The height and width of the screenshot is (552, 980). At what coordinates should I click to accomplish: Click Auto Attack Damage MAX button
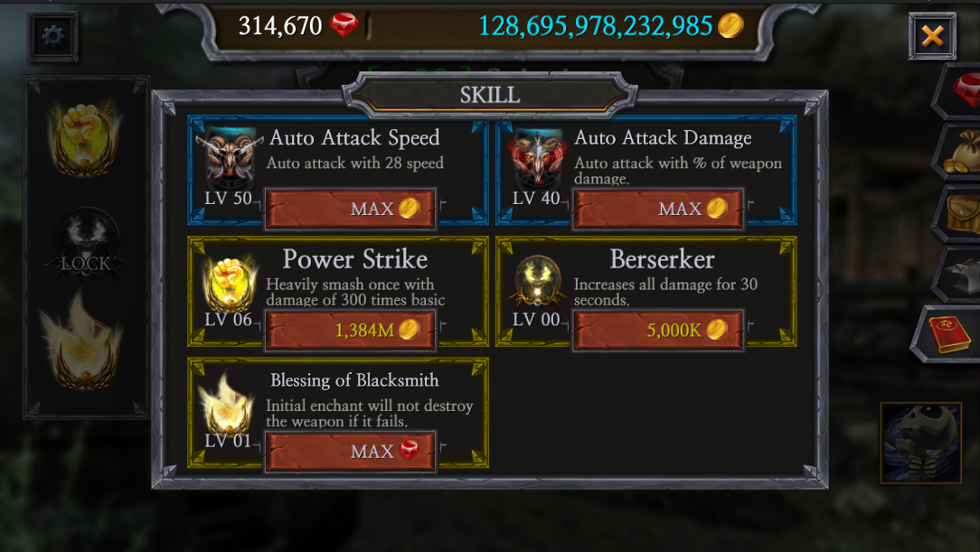point(658,209)
